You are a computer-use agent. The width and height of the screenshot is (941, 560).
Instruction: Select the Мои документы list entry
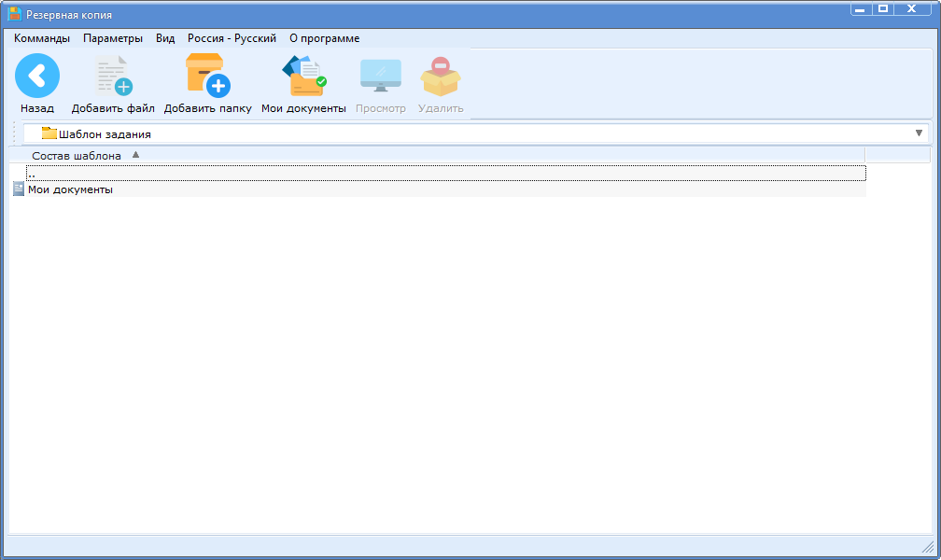(71, 189)
